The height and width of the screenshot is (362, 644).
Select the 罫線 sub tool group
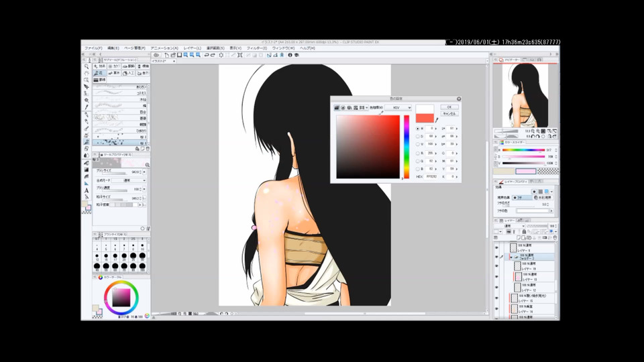point(100,80)
